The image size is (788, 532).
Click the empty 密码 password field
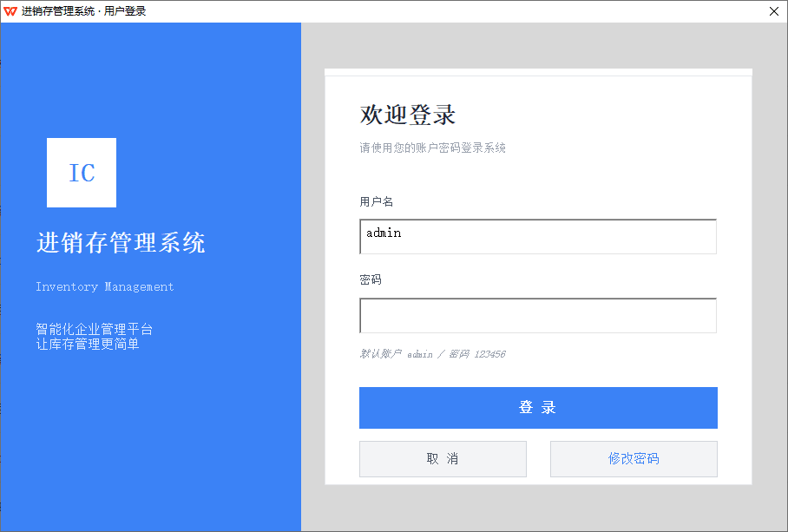click(x=538, y=316)
